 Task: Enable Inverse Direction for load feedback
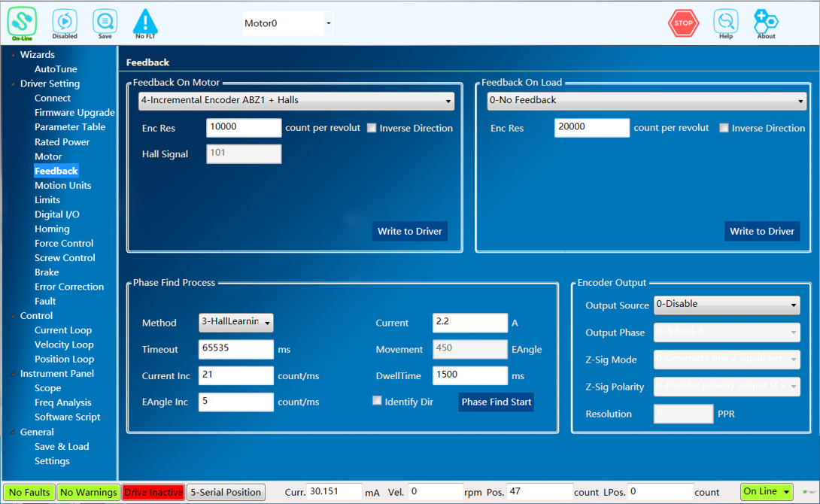click(724, 128)
